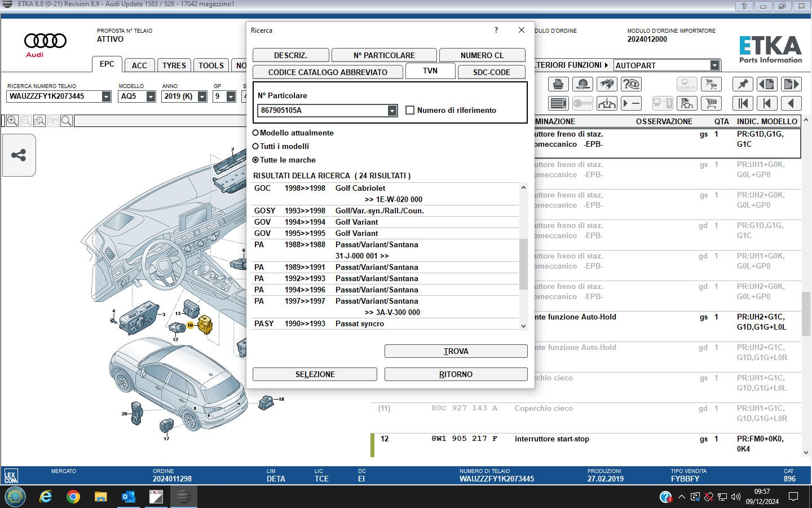
Task: Open the SDC-CODE tab in Ricerca
Action: (491, 72)
